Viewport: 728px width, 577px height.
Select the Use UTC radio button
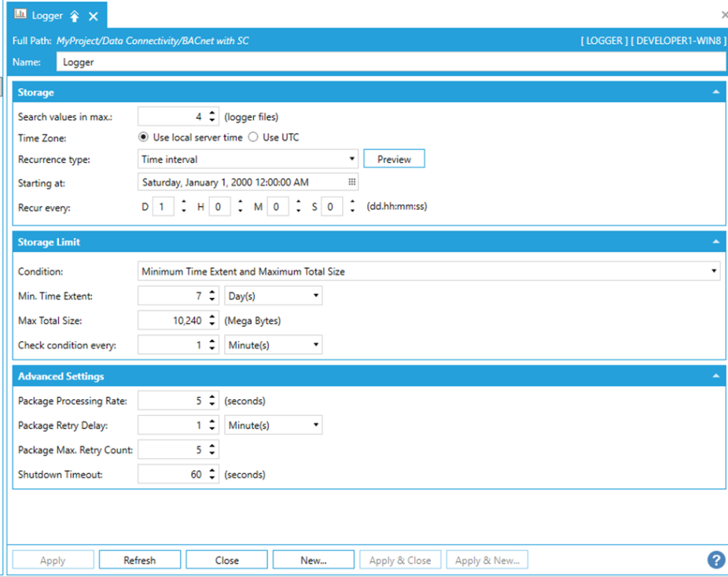click(253, 138)
